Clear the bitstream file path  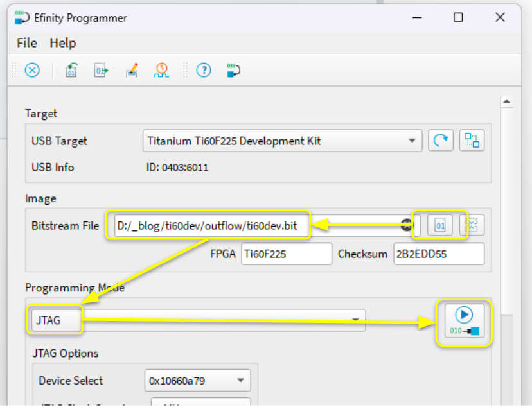(406, 225)
